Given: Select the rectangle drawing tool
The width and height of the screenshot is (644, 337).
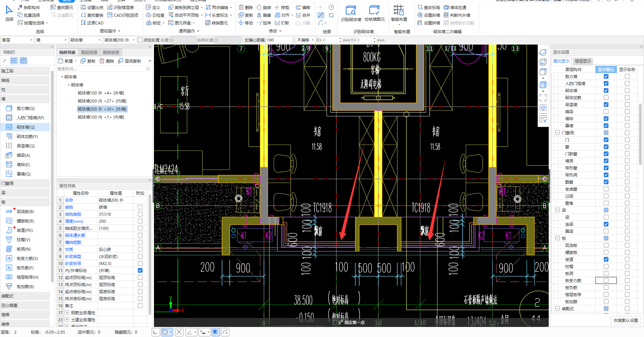Looking at the screenshot, I should coord(331,15).
